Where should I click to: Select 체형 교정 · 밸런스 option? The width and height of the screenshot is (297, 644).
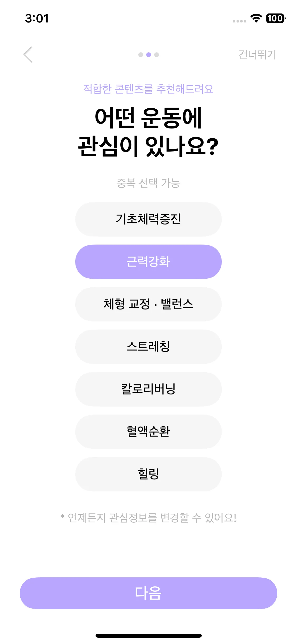tap(148, 304)
